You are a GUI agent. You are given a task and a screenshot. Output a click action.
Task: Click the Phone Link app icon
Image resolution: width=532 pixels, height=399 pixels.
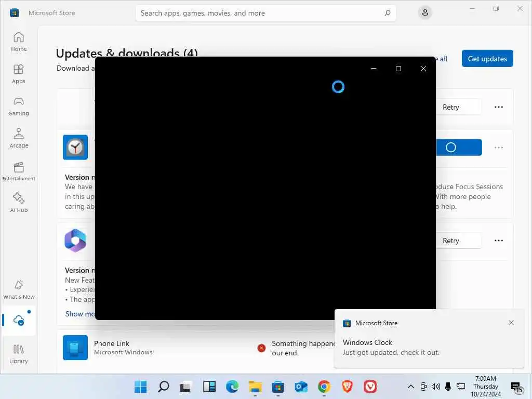pos(75,348)
